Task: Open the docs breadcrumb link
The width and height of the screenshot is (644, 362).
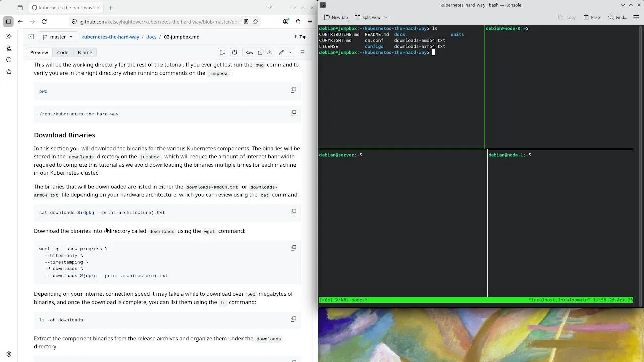Action: point(151,37)
